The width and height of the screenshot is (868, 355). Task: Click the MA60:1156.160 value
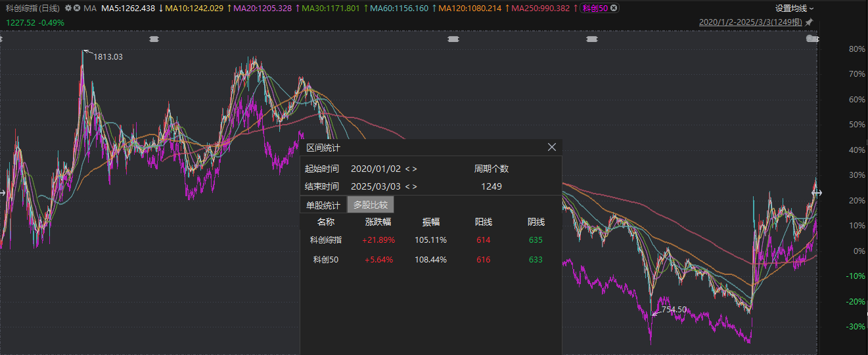click(x=399, y=9)
